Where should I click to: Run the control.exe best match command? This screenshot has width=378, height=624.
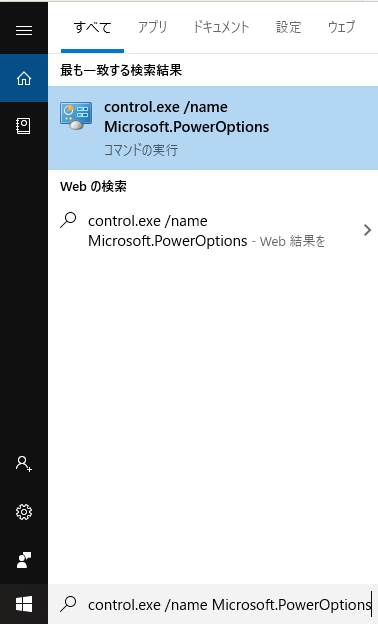(213, 128)
